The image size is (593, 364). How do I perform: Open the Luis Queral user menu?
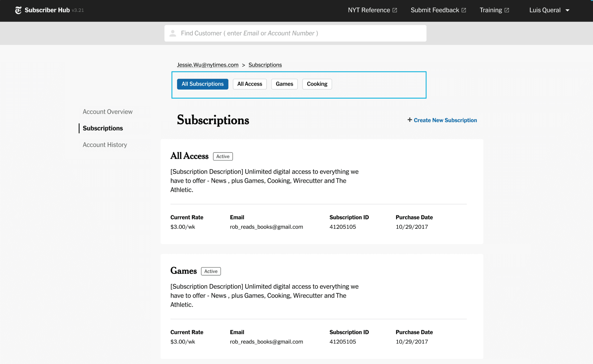(549, 10)
